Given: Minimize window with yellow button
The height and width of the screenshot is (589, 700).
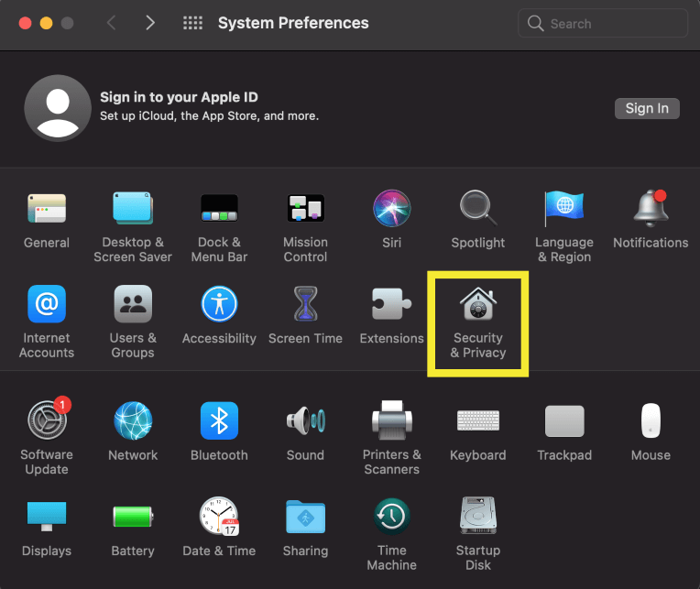Looking at the screenshot, I should pyautogui.click(x=46, y=23).
